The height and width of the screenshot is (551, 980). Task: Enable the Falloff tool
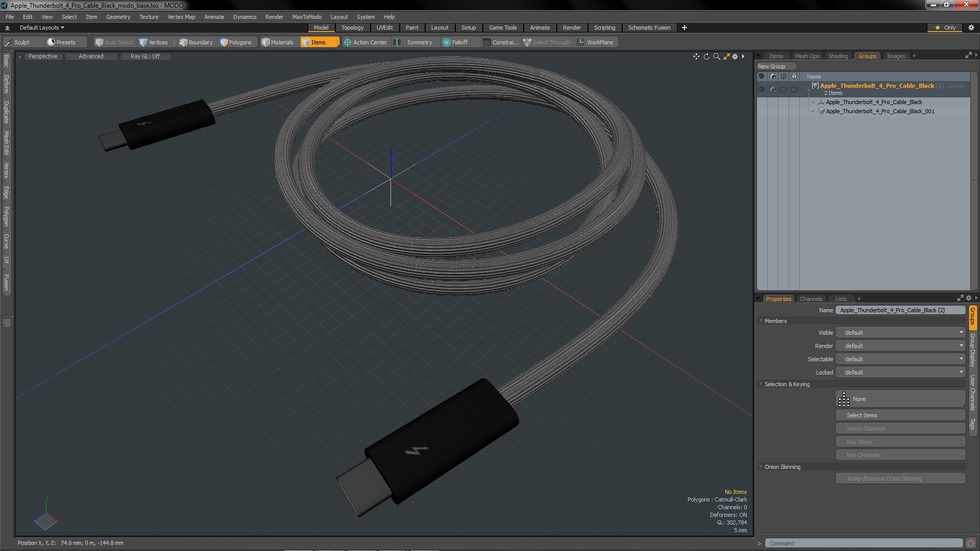[x=455, y=42]
